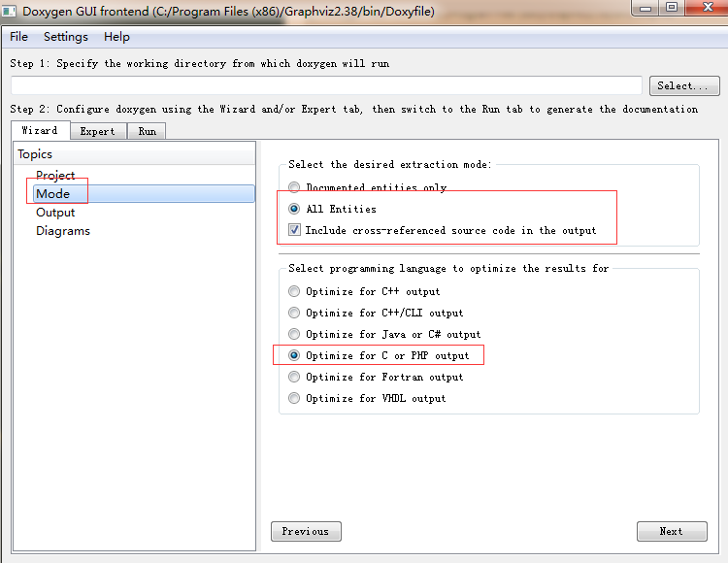728x563 pixels.
Task: Click the Previous button
Action: 306,531
